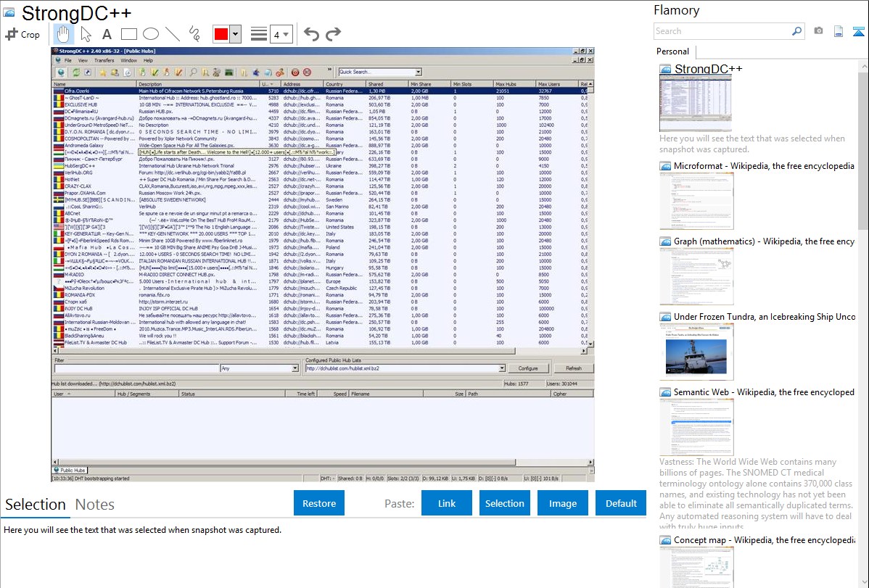Open the File menu in StrongDC++
Viewport: 869px width, 588px height.
[67, 60]
